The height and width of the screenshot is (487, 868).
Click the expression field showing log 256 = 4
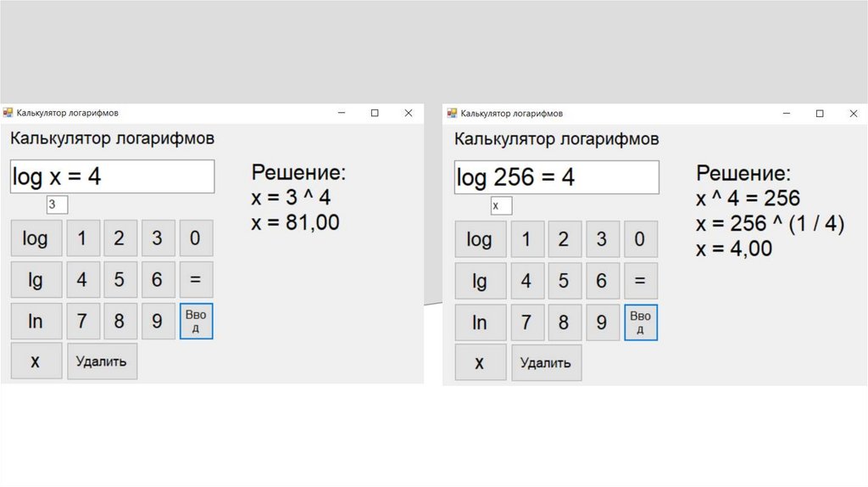tap(556, 177)
